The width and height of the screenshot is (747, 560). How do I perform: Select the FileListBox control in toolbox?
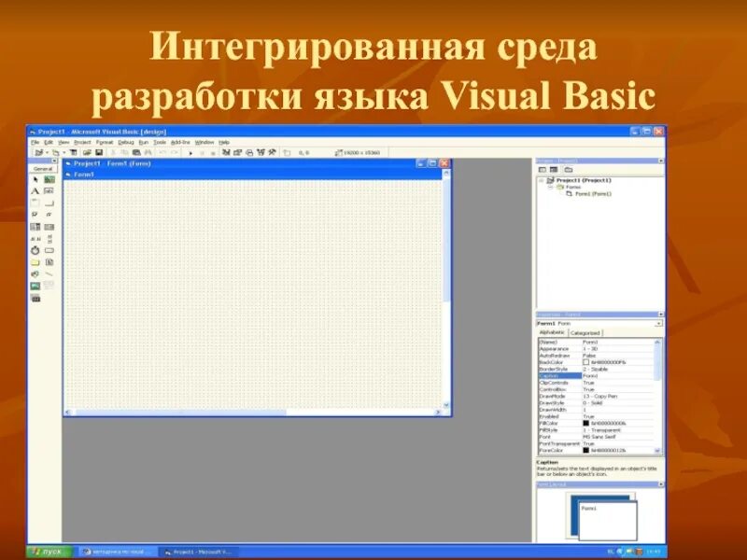[x=49, y=262]
